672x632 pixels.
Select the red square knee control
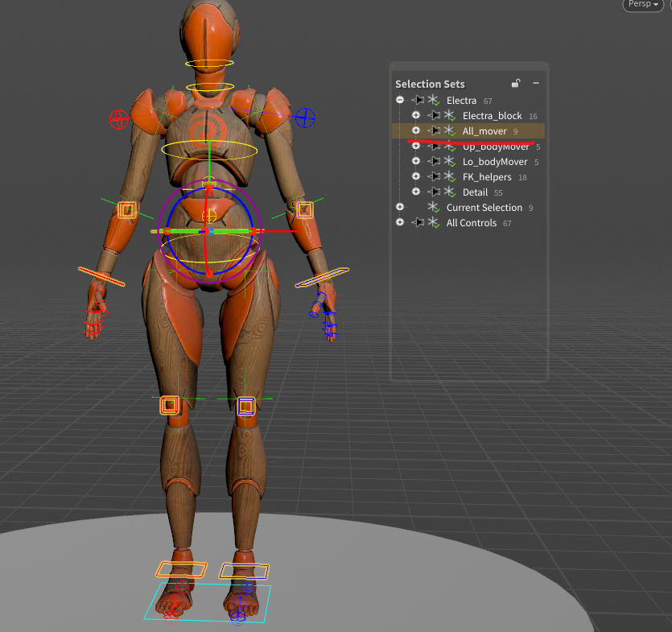pyautogui.click(x=169, y=405)
